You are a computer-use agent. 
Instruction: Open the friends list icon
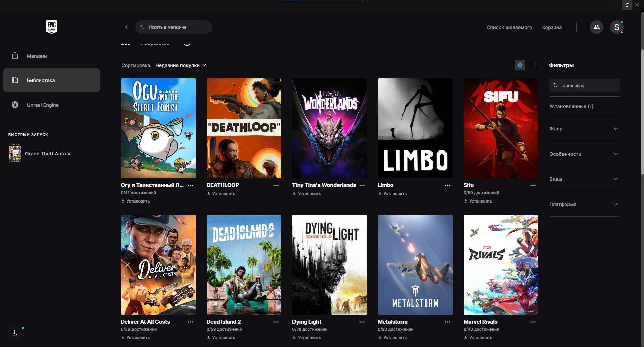596,27
